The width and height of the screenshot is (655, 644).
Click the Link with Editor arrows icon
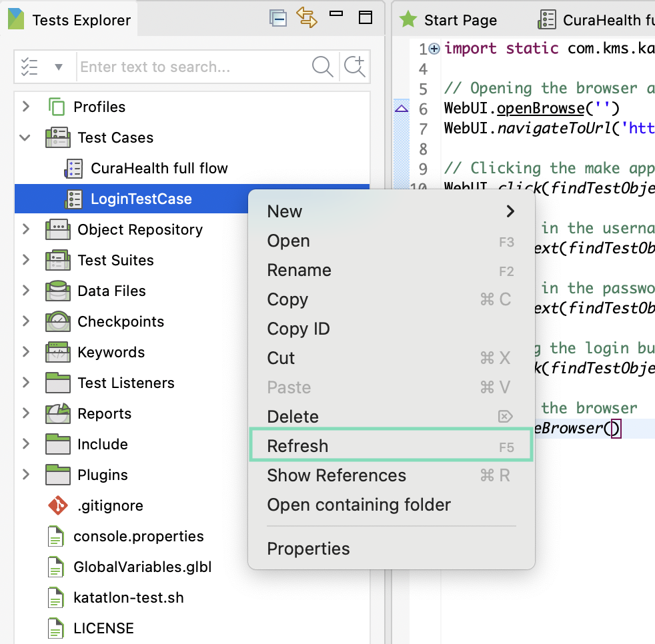307,17
